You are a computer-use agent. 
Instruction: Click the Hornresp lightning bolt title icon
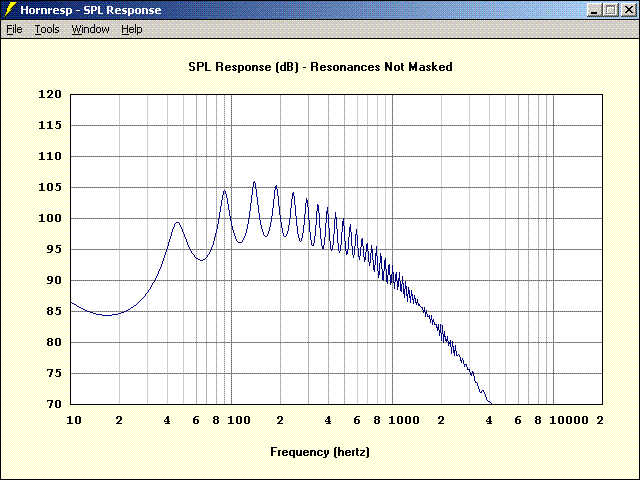(10, 10)
